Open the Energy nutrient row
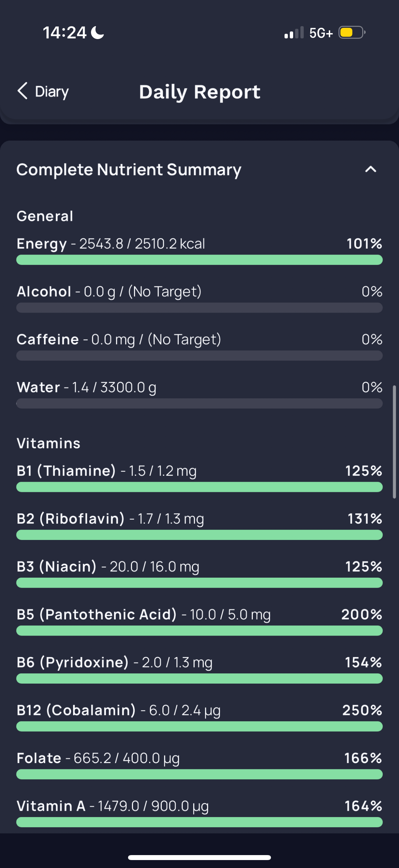 pyautogui.click(x=199, y=250)
